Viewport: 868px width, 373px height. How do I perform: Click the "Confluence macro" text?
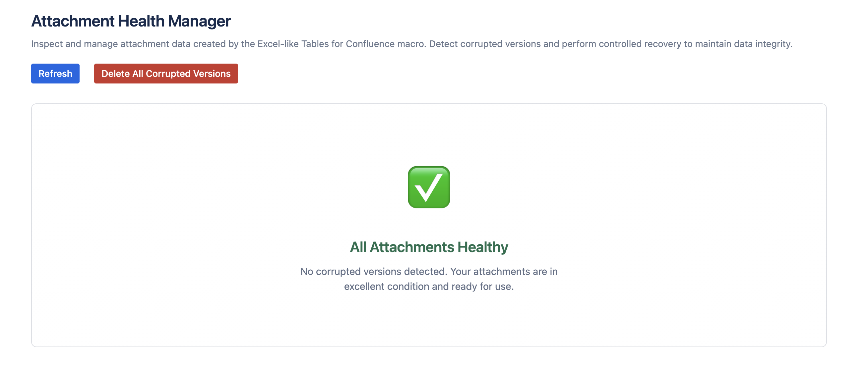pyautogui.click(x=385, y=44)
